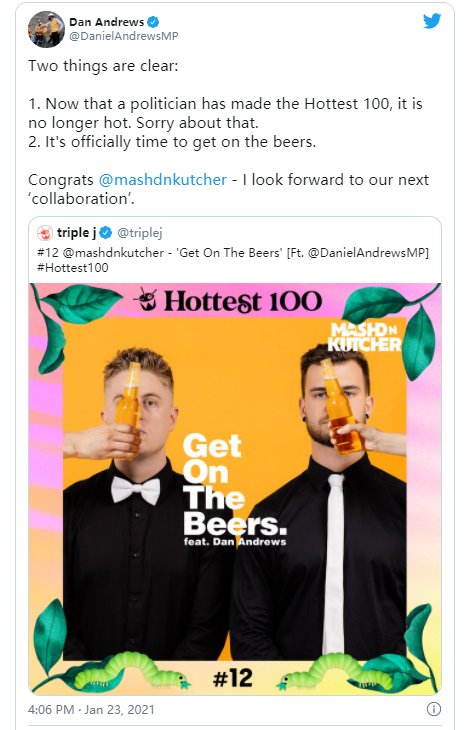Click the quoted tweet text starting #12
Screen dimensions: 476x730
(233, 260)
